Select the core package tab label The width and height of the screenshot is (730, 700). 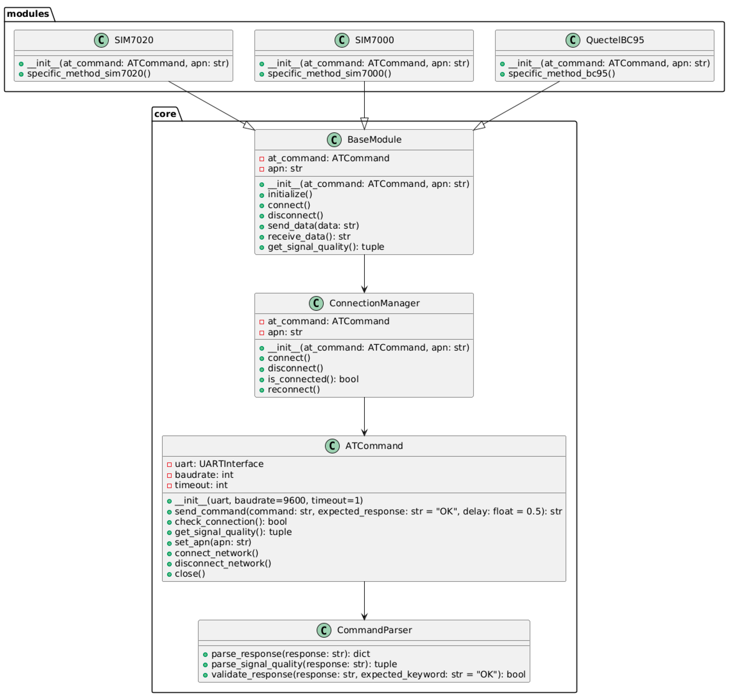pos(165,114)
